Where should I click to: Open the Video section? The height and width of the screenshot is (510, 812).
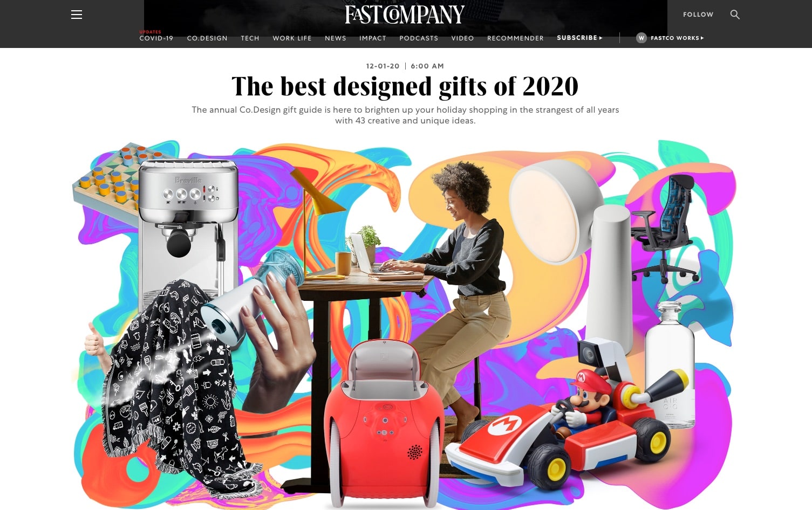(462, 38)
